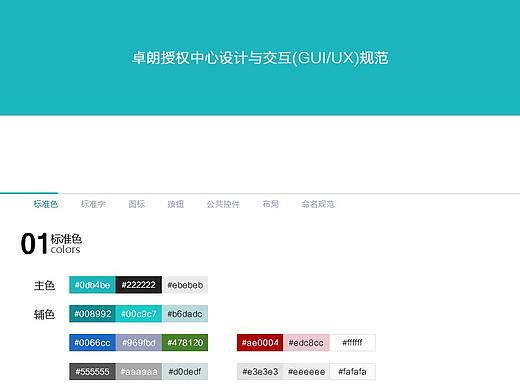The width and height of the screenshot is (520, 390).
Task: Click the #0db4be teal main color swatch
Action: [92, 285]
